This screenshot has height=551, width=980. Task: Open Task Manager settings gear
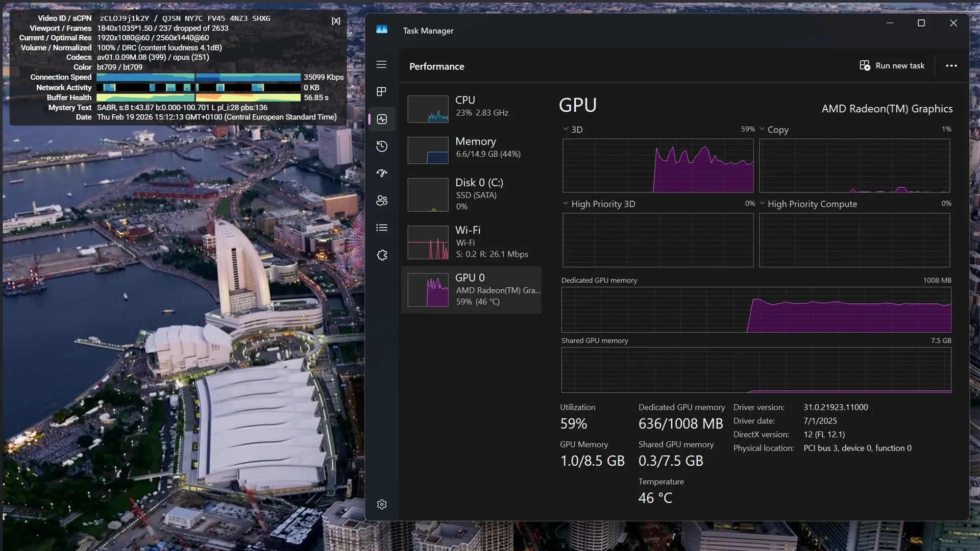coord(381,505)
